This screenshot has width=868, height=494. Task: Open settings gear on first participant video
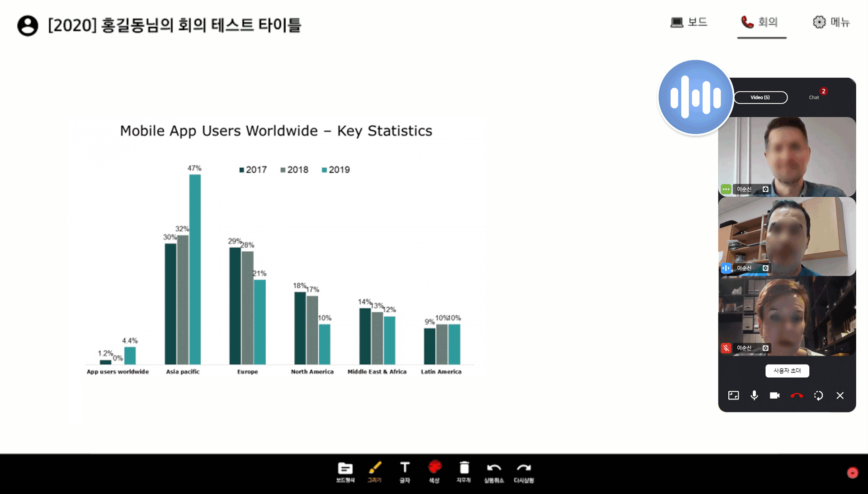tap(765, 189)
